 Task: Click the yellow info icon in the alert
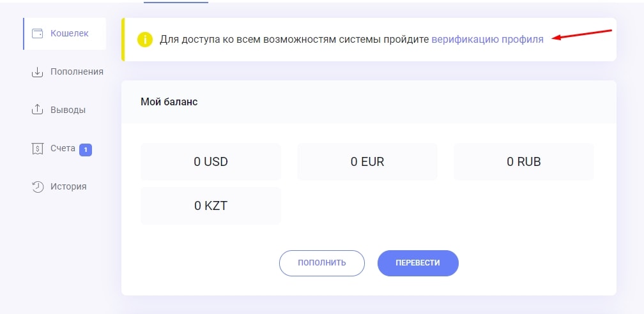click(145, 40)
